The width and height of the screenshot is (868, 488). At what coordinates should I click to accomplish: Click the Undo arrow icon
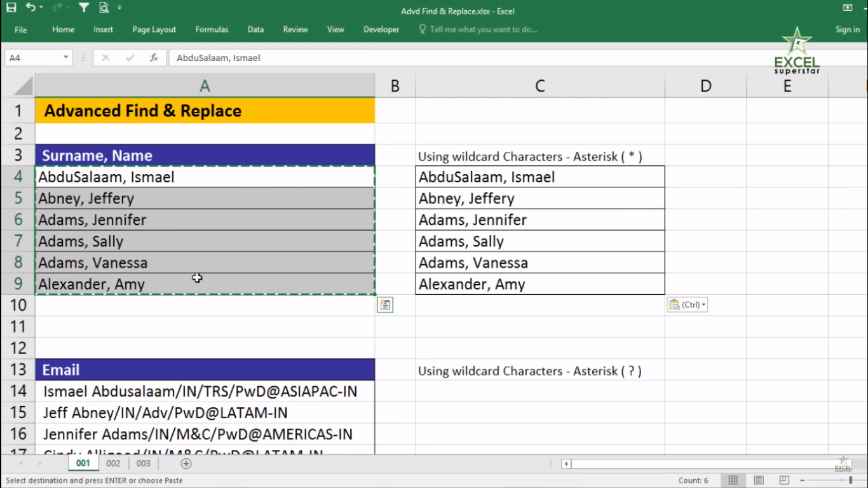click(x=31, y=8)
